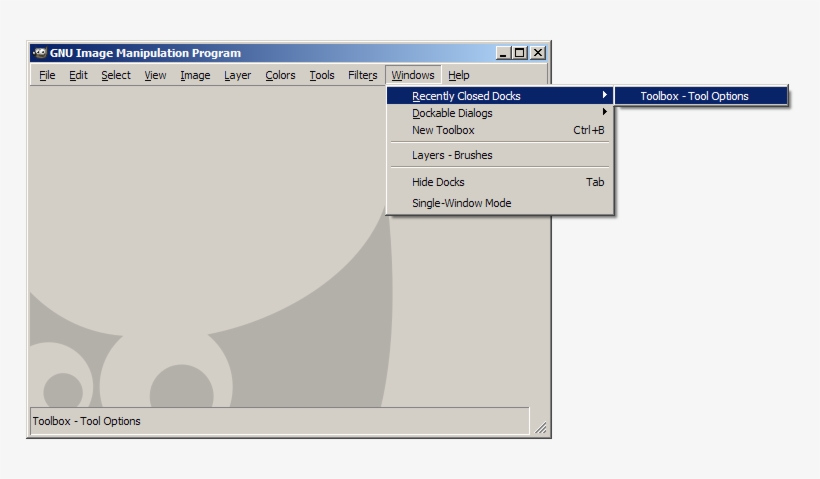This screenshot has width=820, height=479.
Task: Close the open Windows menu
Action: click(x=413, y=75)
